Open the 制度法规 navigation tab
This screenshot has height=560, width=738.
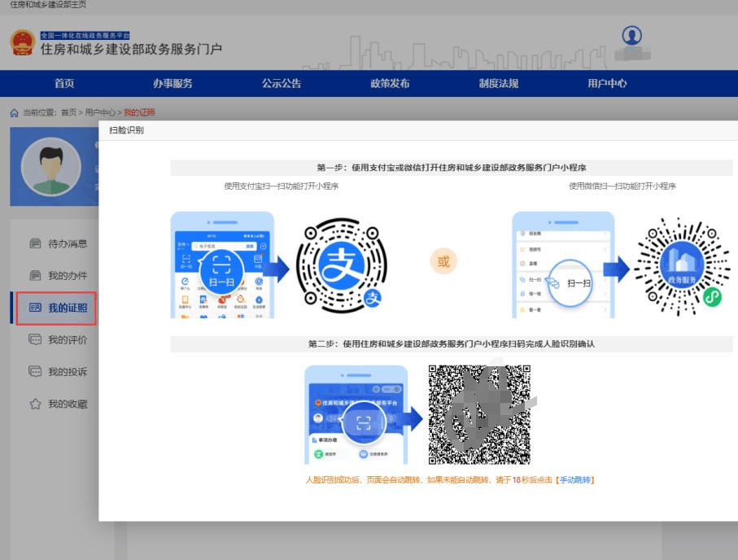click(499, 83)
